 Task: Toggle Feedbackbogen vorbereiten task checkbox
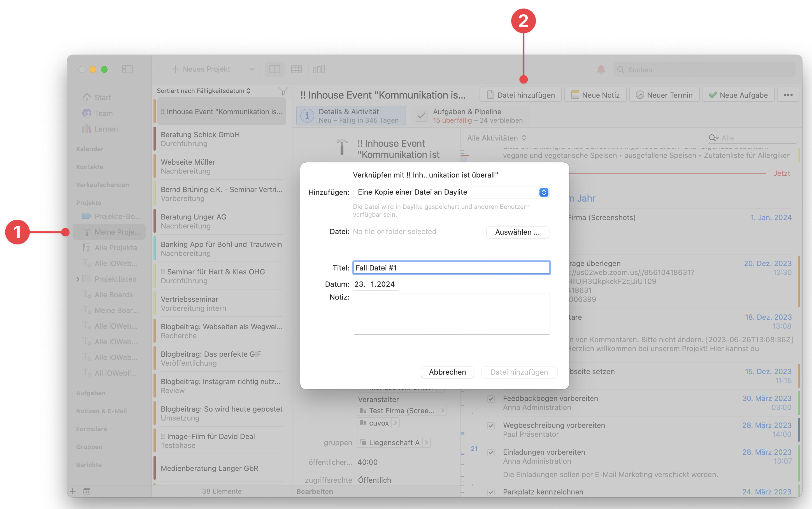[491, 399]
